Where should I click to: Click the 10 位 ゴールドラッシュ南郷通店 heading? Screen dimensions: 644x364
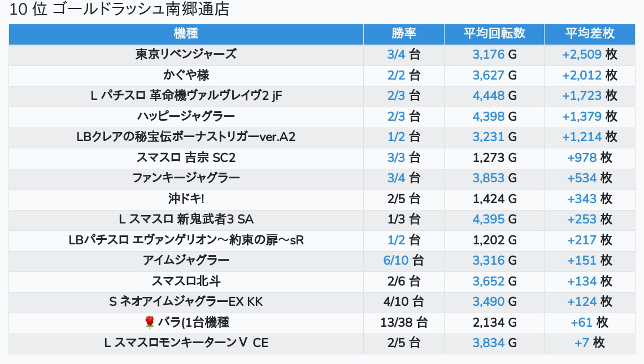119,10
